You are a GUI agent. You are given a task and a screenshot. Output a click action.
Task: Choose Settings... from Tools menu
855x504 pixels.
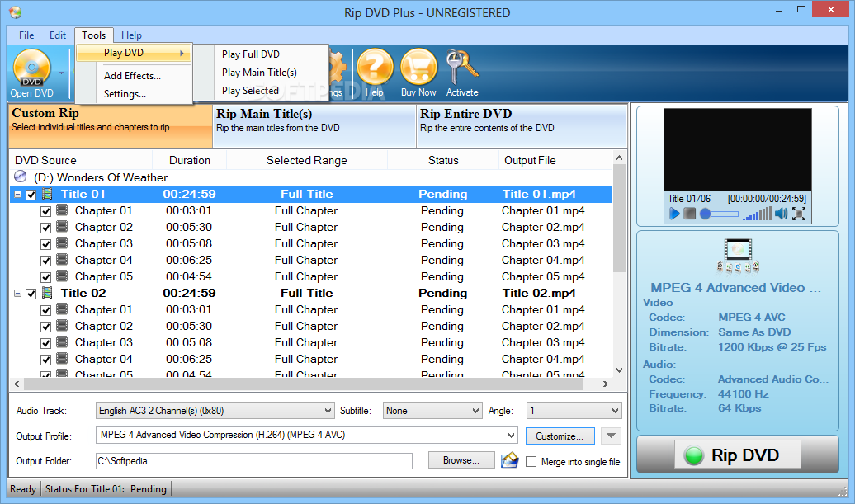tap(125, 94)
